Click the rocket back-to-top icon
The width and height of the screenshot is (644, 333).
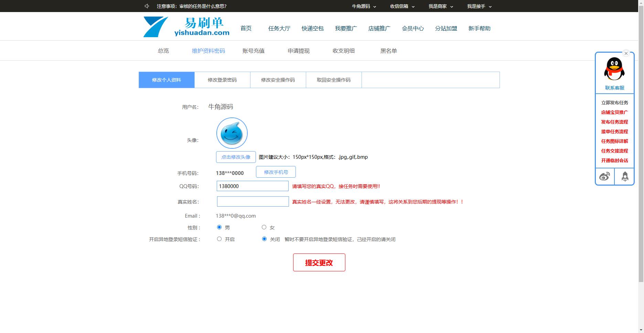[625, 177]
